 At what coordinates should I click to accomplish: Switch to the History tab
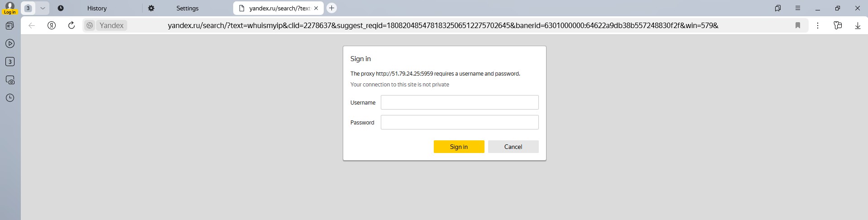[x=96, y=8]
